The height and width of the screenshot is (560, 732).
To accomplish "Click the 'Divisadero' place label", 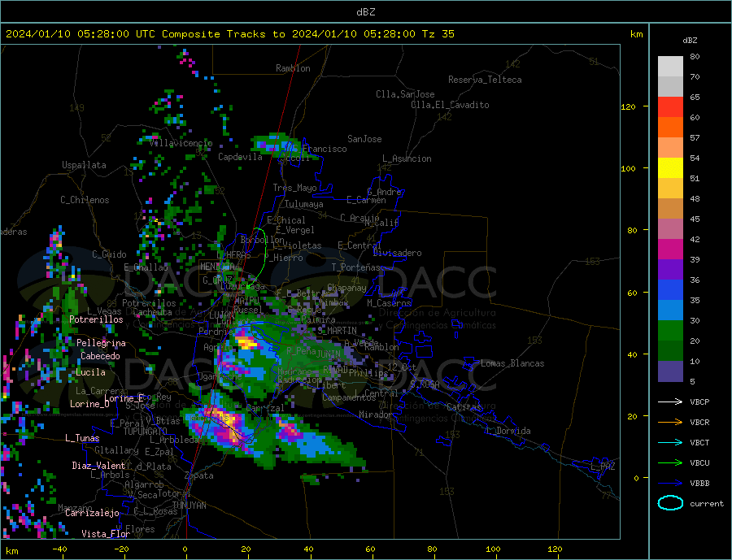I will click(397, 253).
